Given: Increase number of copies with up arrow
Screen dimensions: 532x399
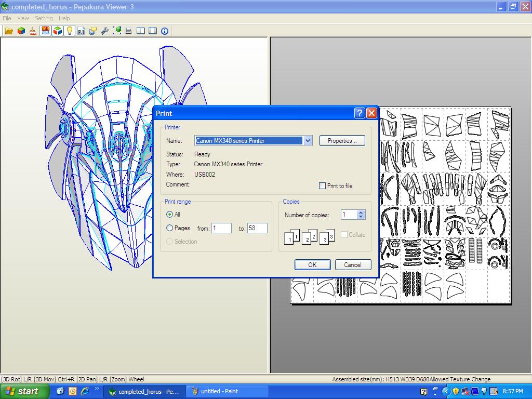Looking at the screenshot, I should (x=361, y=212).
